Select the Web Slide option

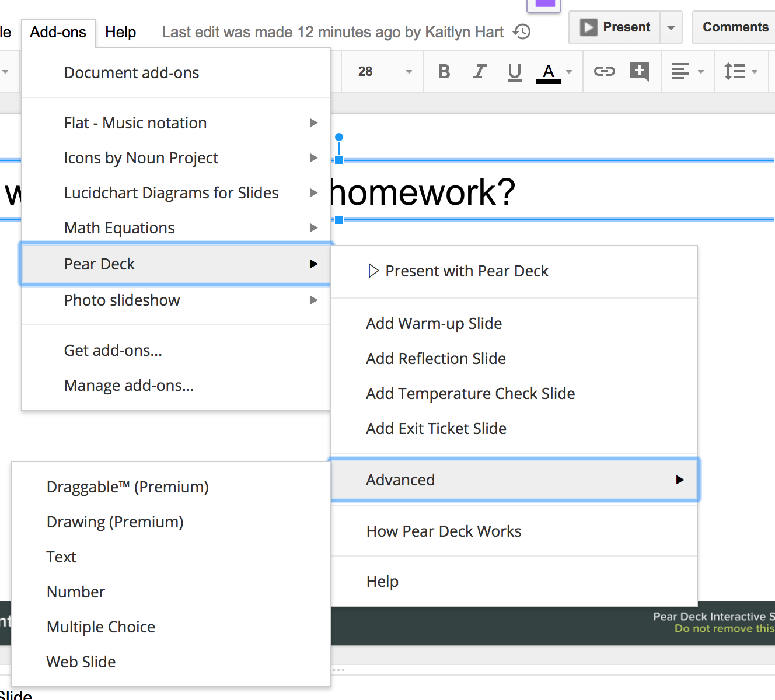coord(171,662)
